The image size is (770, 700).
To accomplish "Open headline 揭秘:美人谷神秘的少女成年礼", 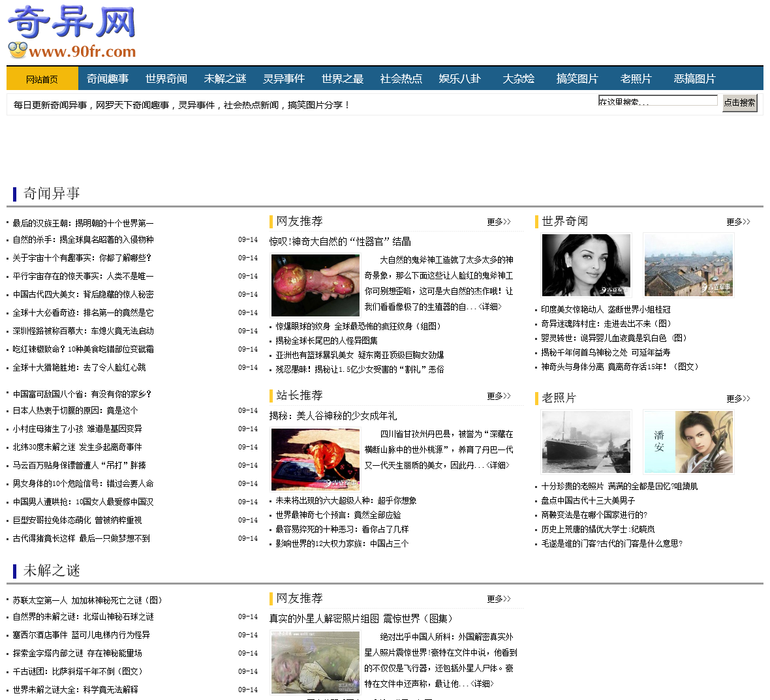I will click(333, 416).
